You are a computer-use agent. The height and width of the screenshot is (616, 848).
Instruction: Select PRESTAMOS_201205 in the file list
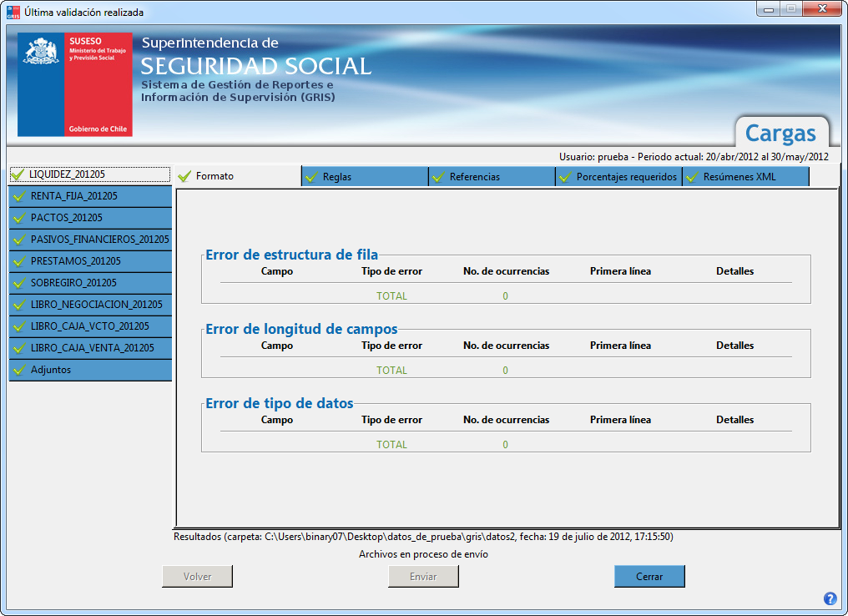tap(90, 261)
